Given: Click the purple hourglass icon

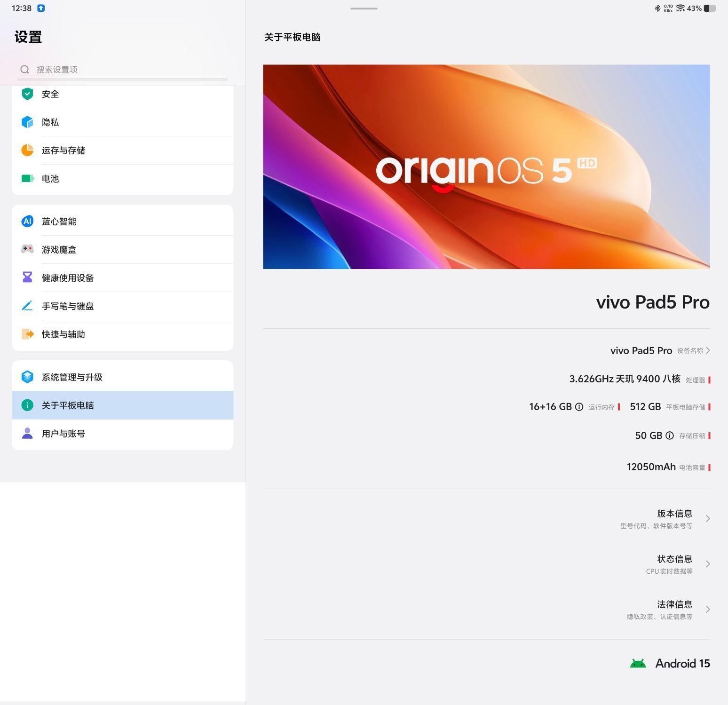Looking at the screenshot, I should tap(27, 277).
